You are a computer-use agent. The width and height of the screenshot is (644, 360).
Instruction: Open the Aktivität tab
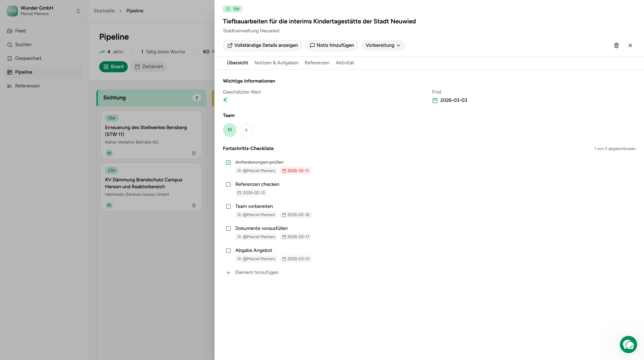coord(345,63)
